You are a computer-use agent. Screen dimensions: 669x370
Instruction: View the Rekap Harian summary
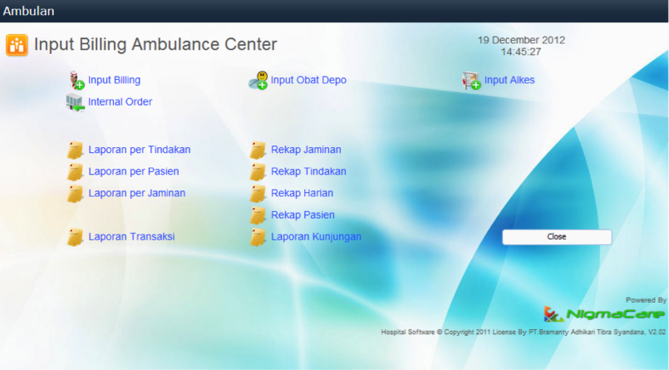point(302,193)
